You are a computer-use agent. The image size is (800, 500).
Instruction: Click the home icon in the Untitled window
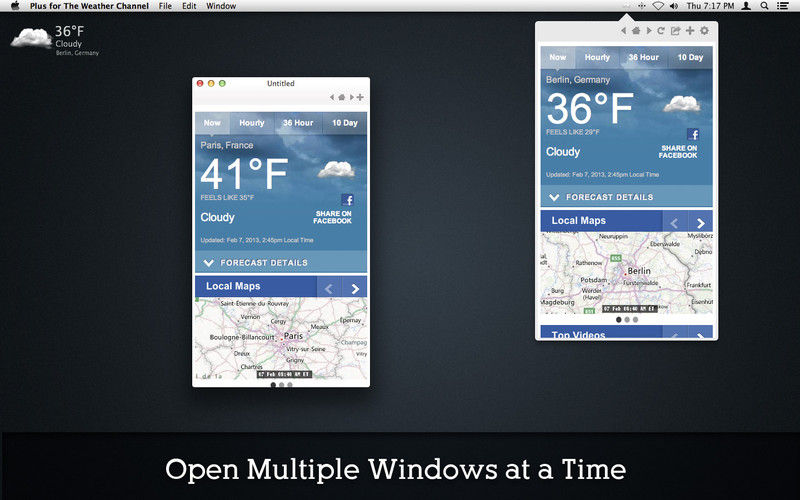coord(341,97)
